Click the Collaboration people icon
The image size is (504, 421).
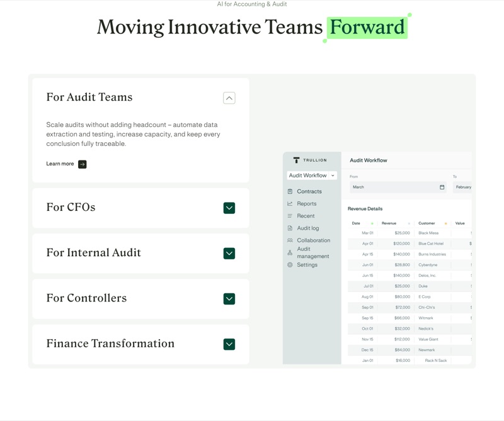290,240
